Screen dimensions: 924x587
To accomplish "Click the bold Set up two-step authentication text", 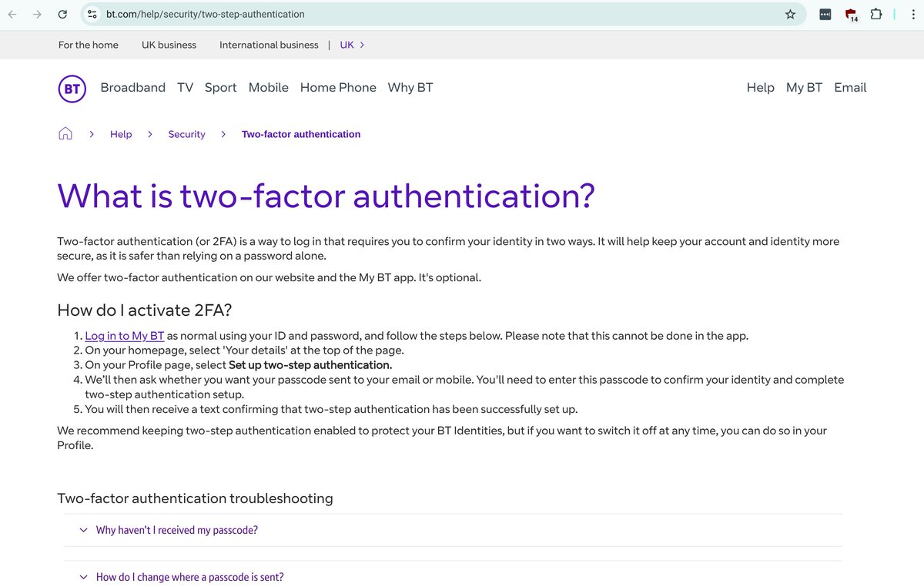I will coord(310,365).
